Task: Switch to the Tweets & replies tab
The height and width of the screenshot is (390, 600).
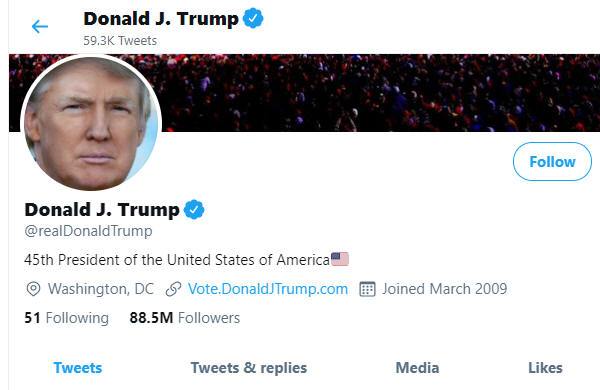Action: coord(249,368)
